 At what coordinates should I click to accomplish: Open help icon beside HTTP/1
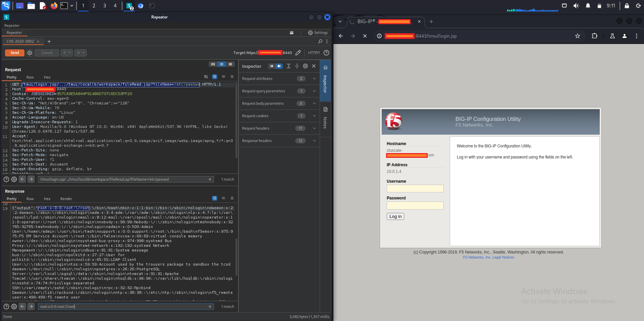coord(326,53)
